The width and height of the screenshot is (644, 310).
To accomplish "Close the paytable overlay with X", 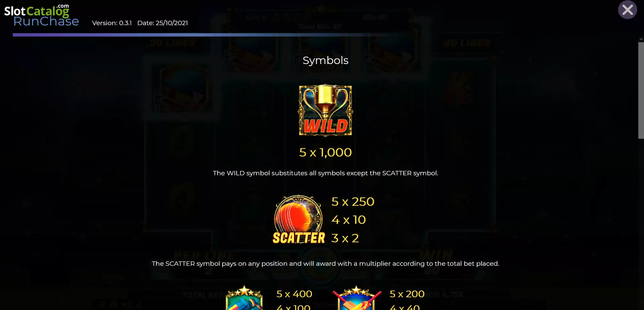I will tap(628, 10).
